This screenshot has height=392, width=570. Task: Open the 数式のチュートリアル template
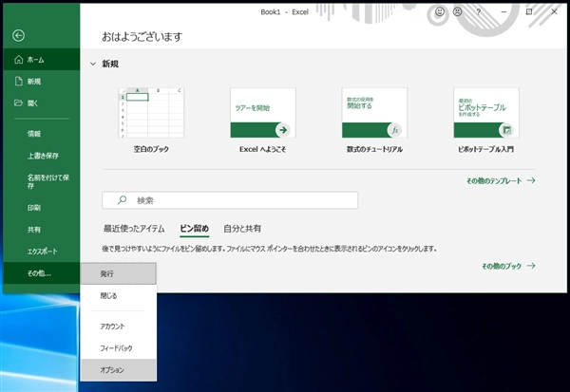pyautogui.click(x=374, y=113)
